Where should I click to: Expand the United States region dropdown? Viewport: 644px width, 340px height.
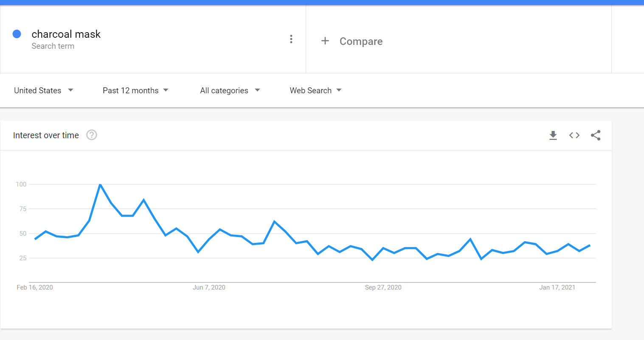click(44, 90)
